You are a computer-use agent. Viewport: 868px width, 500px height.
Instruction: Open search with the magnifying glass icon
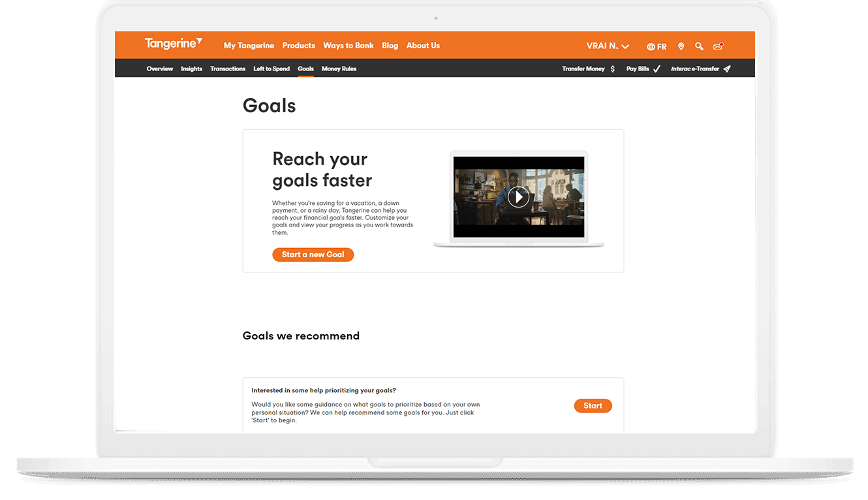[x=699, y=46]
